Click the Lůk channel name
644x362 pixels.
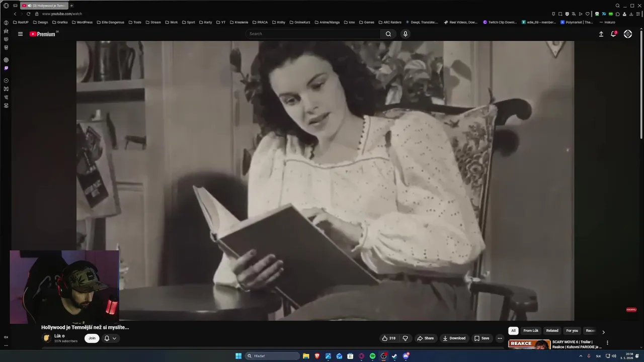pyautogui.click(x=57, y=336)
